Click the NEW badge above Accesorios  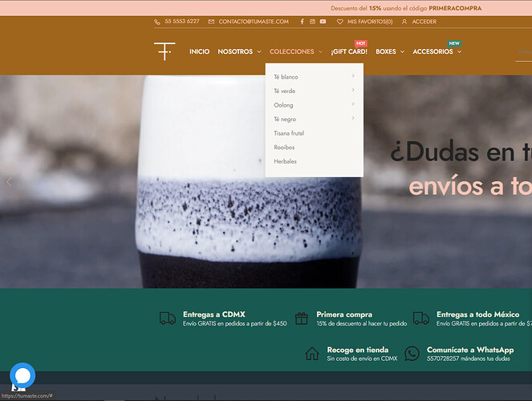454,43
